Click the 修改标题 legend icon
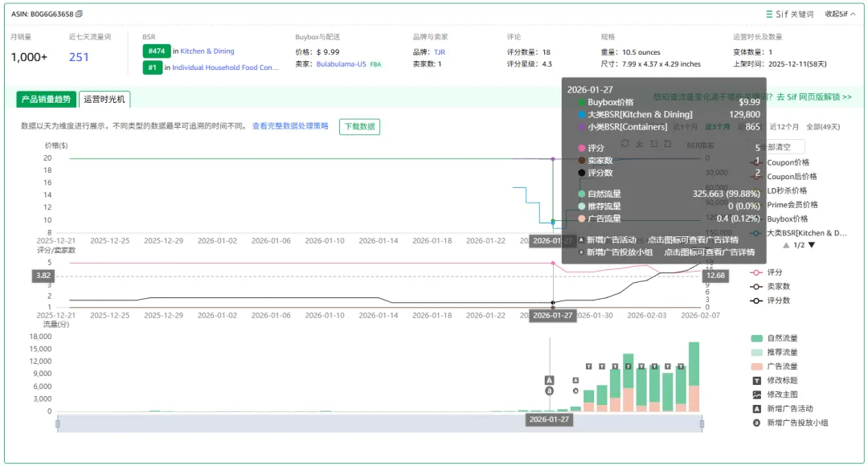The height and width of the screenshot is (466, 868). 756,380
